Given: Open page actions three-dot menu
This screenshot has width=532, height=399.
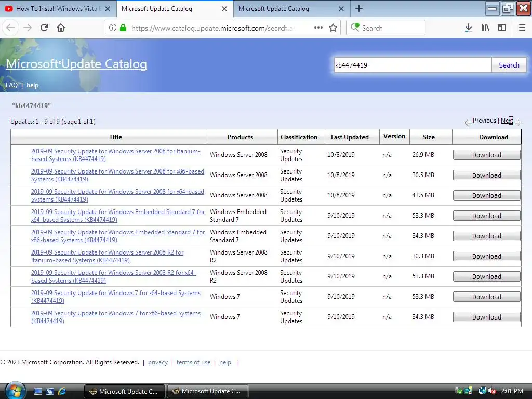Looking at the screenshot, I should (x=318, y=28).
